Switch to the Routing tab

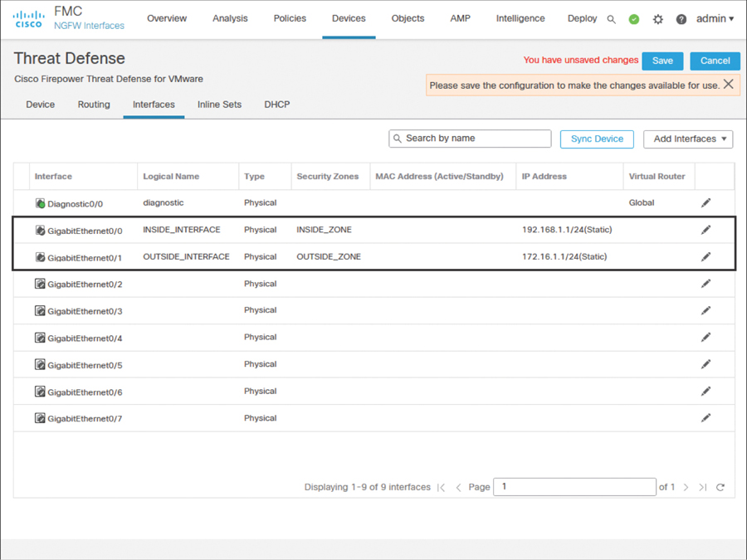94,105
